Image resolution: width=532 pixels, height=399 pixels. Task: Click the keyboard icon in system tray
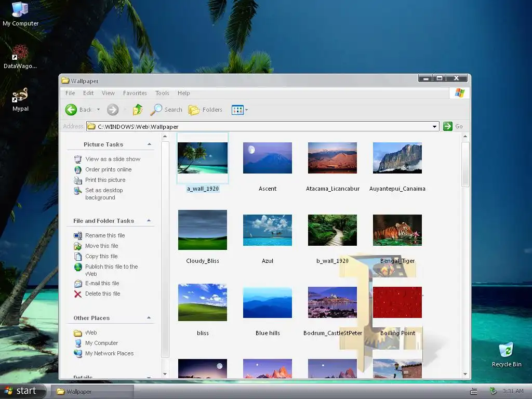474,392
